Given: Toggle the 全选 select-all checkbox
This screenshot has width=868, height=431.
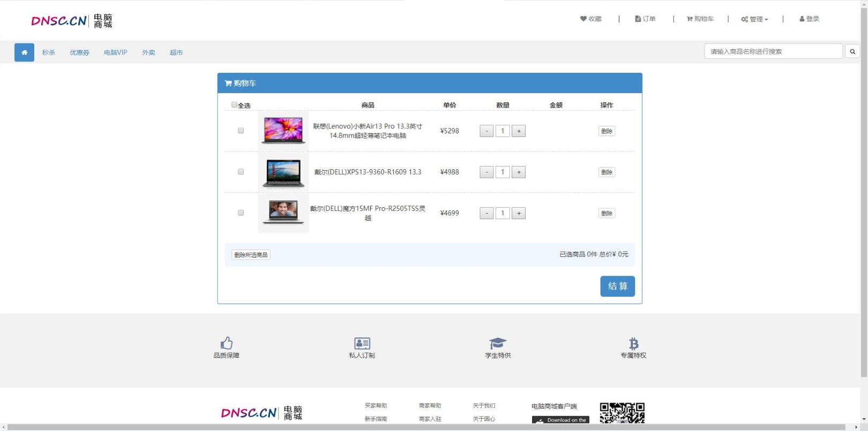Looking at the screenshot, I should [234, 105].
